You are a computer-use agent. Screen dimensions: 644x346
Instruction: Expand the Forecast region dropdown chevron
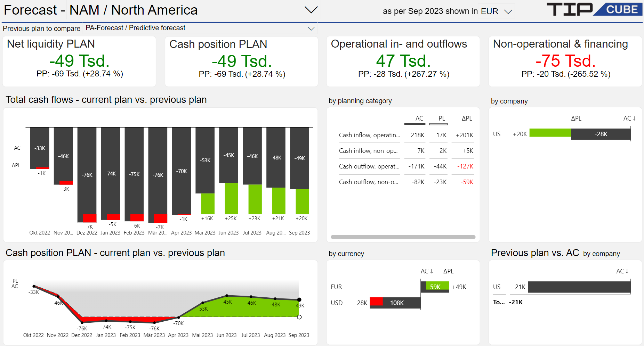[x=311, y=10]
